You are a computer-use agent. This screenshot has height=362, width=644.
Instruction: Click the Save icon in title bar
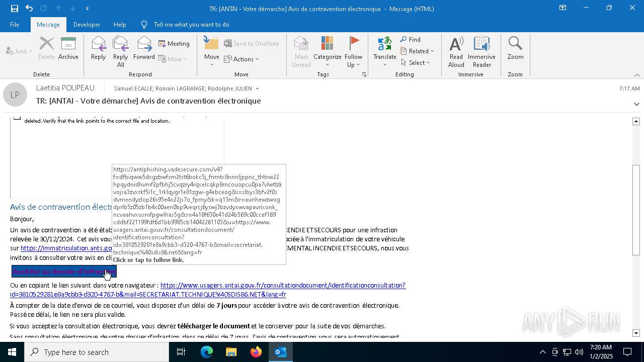(x=15, y=8)
